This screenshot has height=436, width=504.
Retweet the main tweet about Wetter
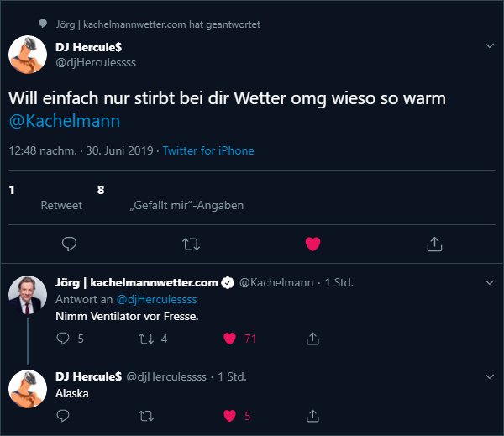click(191, 244)
